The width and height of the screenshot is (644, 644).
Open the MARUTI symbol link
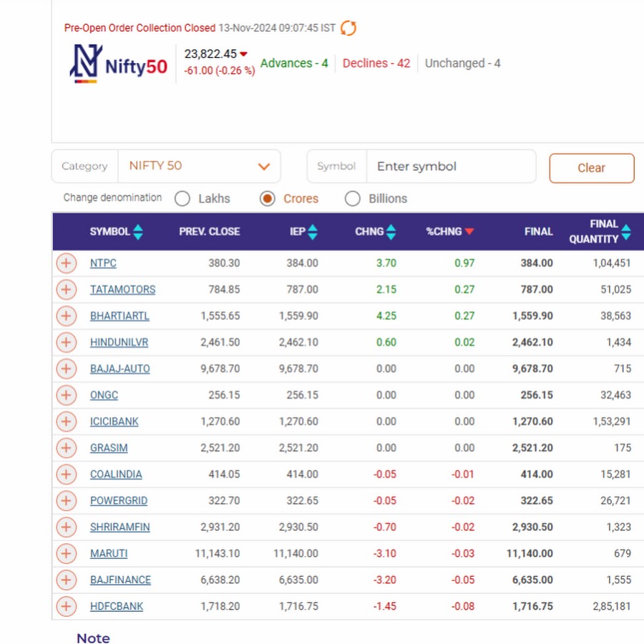pyautogui.click(x=109, y=554)
